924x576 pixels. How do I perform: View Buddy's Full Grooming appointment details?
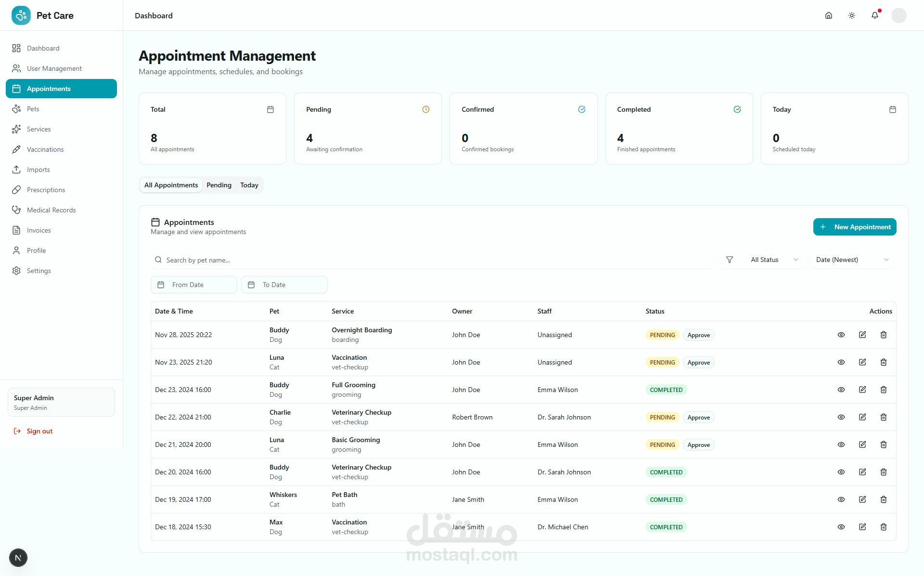pos(841,390)
